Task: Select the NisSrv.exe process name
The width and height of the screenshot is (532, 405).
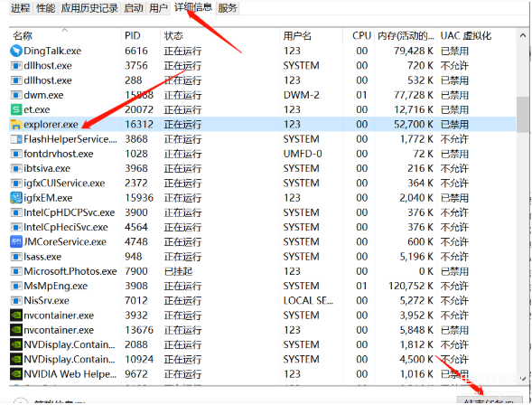Action: [x=46, y=300]
